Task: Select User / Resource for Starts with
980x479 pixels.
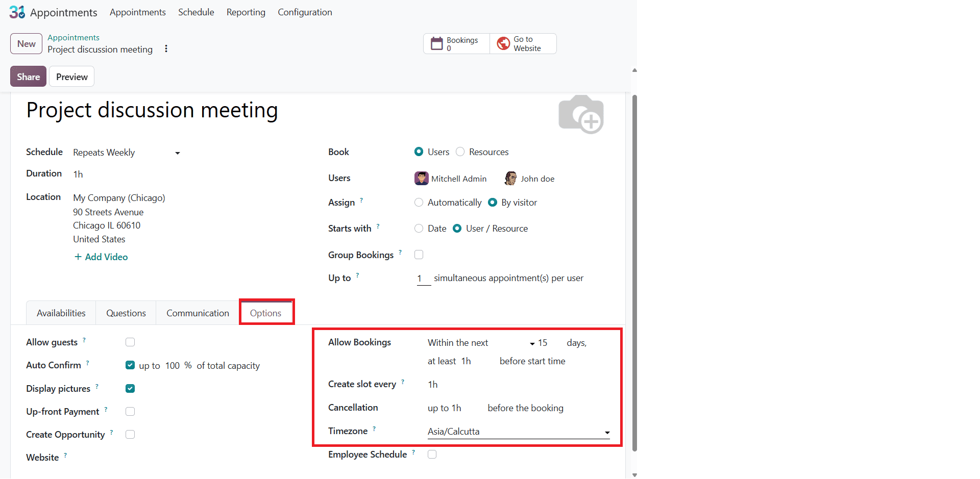Action: [457, 229]
